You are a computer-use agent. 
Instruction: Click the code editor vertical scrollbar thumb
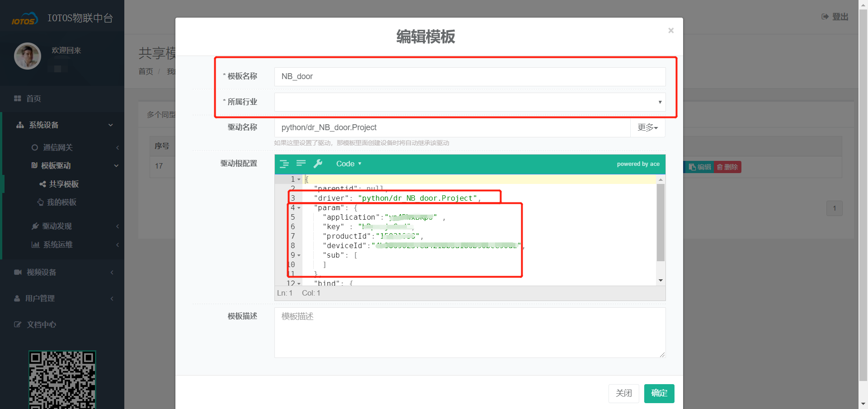coord(660,221)
